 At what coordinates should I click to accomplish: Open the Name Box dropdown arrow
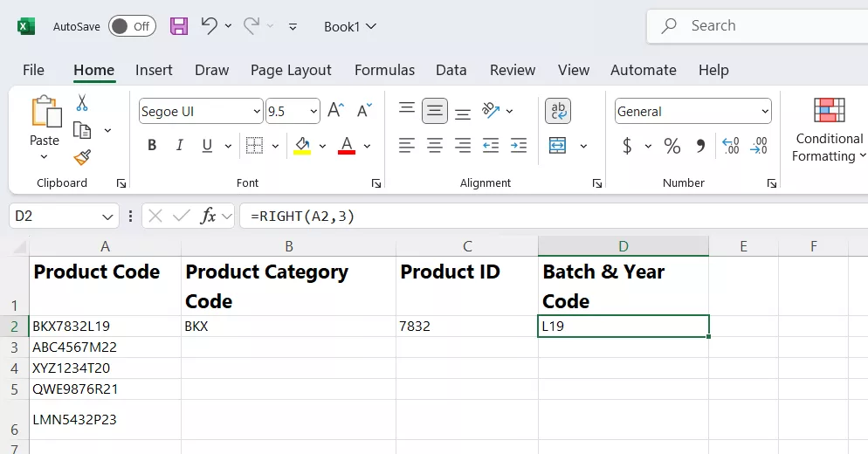click(x=107, y=217)
